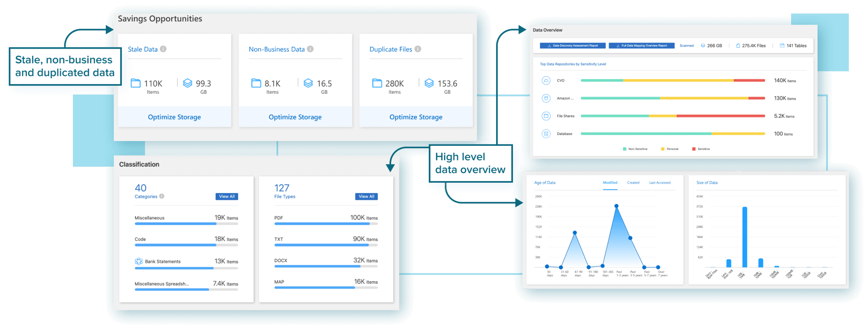Click the CVO sensitivity level bar
The image size is (868, 329).
tap(673, 80)
